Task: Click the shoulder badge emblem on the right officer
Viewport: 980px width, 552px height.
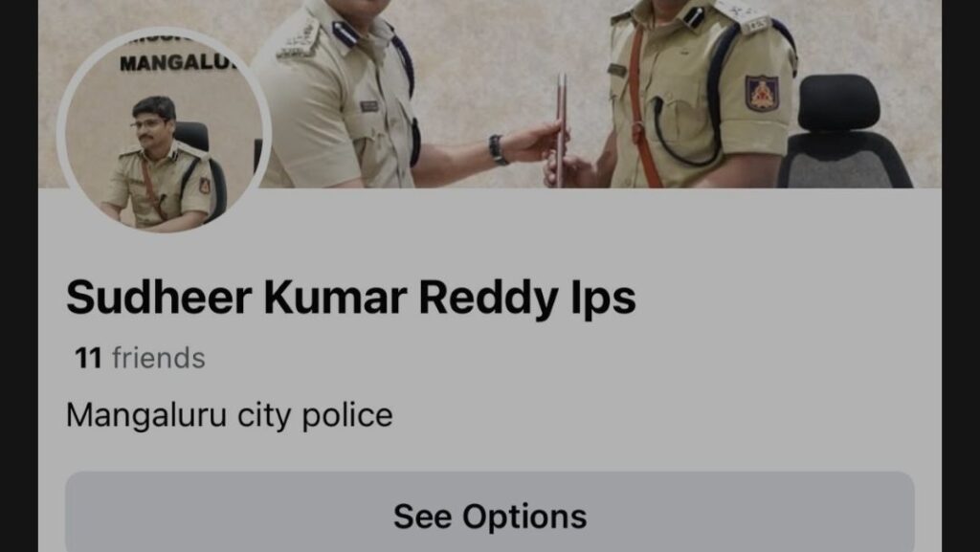Action: click(762, 93)
